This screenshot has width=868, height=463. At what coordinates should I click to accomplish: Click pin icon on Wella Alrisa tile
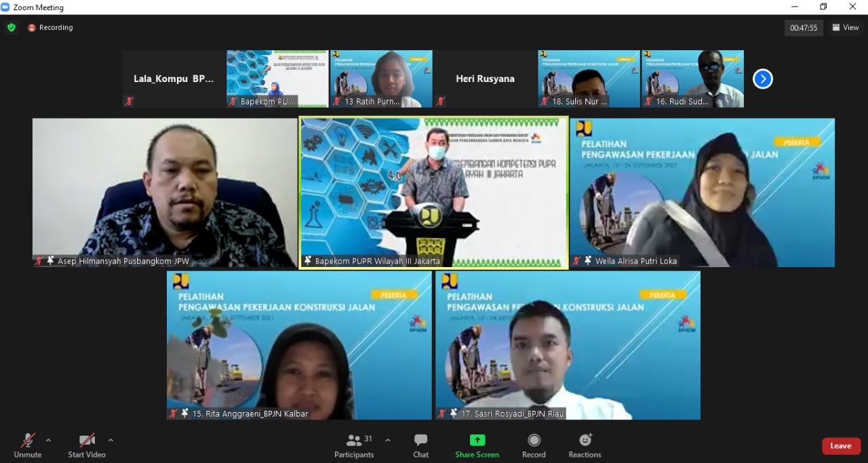[588, 261]
